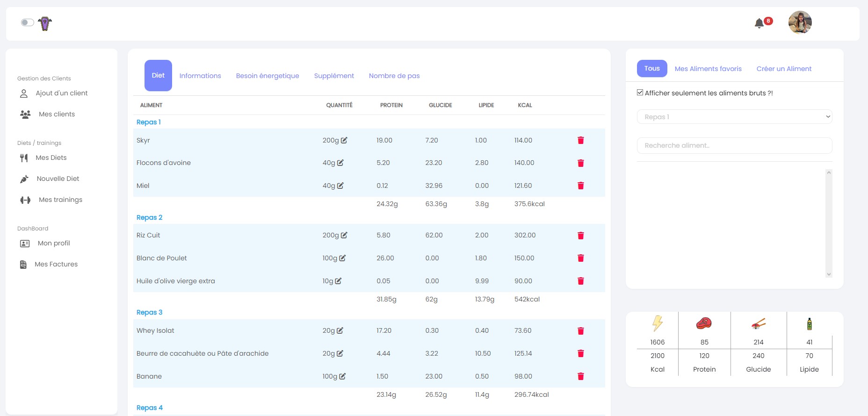Open the Mes Aliments favoris tab
This screenshot has height=416, width=868.
708,69
